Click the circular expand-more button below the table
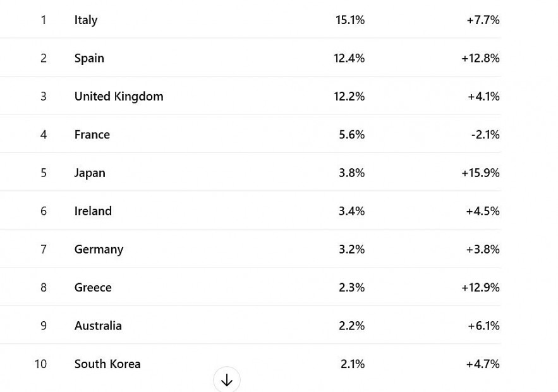Screen dimensions: 558x392 pyautogui.click(x=227, y=379)
